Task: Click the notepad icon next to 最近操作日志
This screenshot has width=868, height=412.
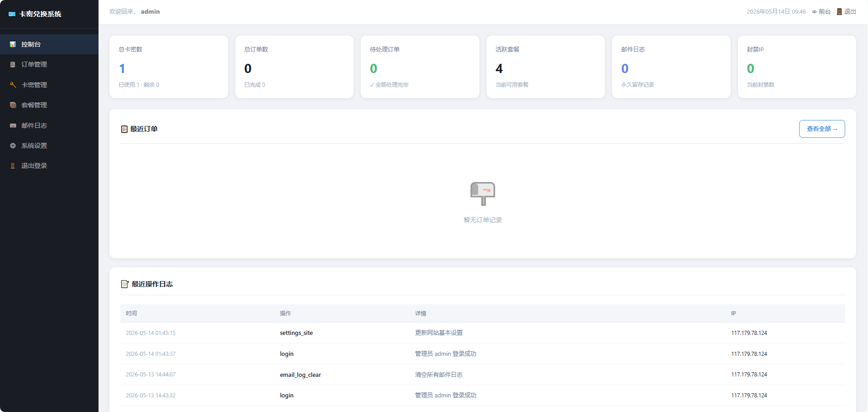Action: point(125,284)
